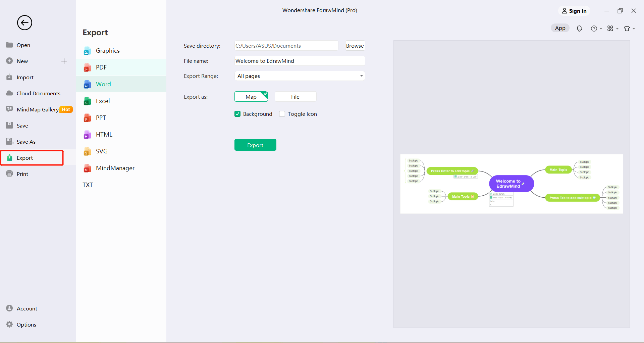Select SVG export option
The height and width of the screenshot is (343, 644).
pos(121,151)
